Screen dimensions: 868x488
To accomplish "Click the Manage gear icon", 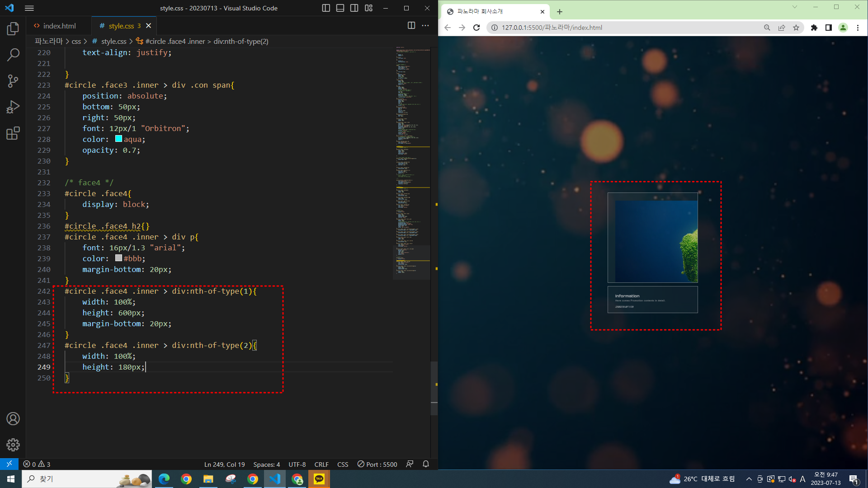I will pos(13,445).
